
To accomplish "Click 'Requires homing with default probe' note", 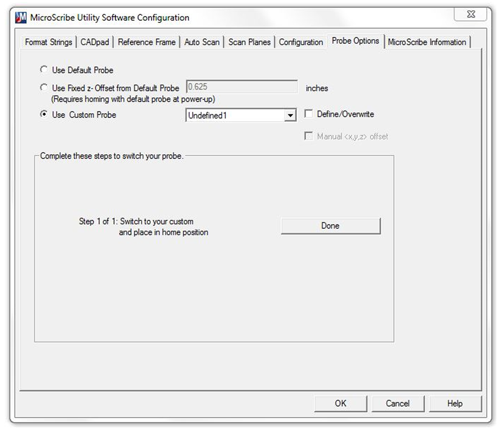I will coord(133,99).
